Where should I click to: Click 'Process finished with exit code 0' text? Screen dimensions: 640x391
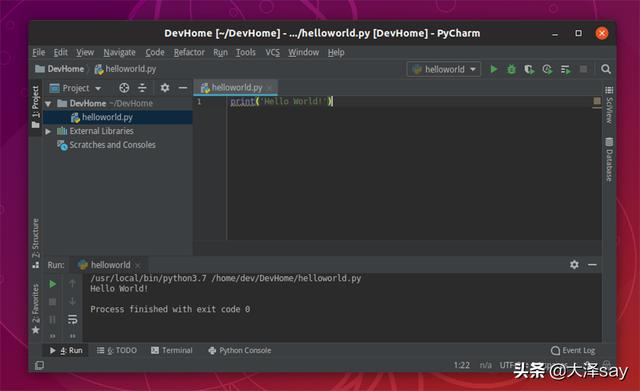click(x=170, y=309)
